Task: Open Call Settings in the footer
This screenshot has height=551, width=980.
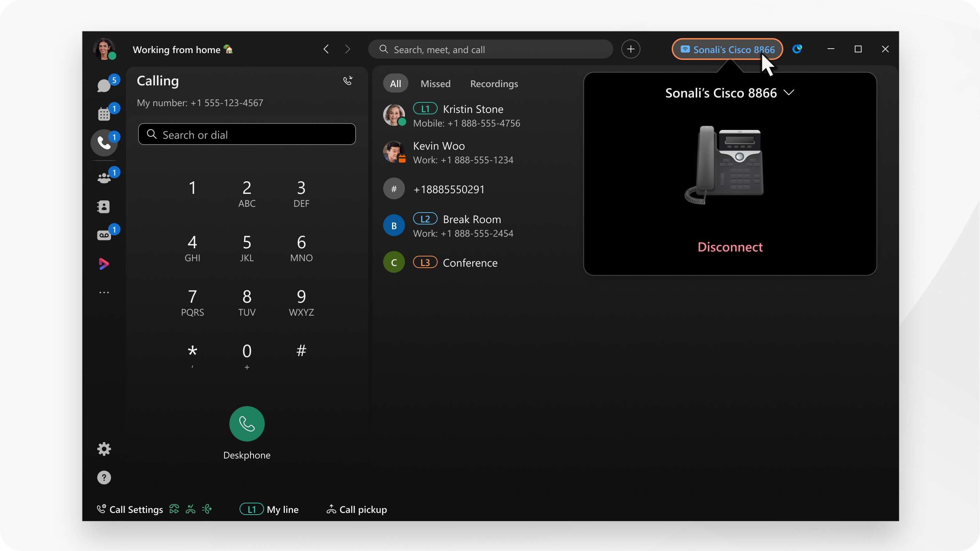Action: tap(130, 509)
